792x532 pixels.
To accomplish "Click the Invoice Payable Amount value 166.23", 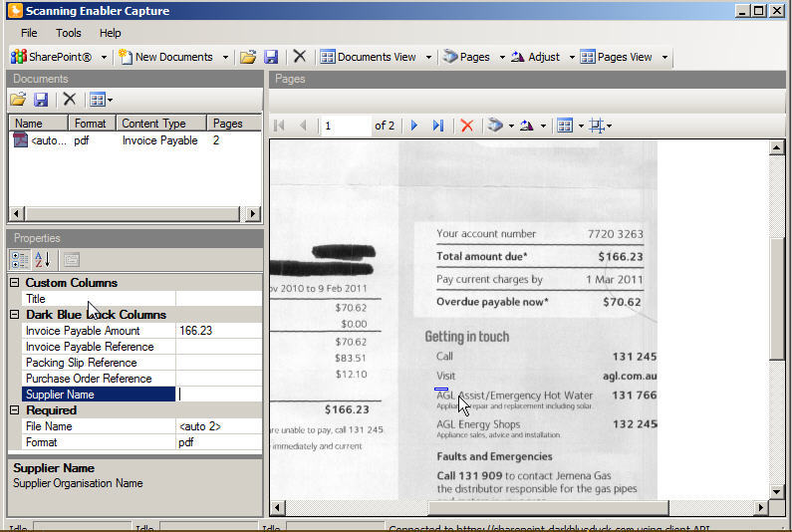I will point(219,331).
